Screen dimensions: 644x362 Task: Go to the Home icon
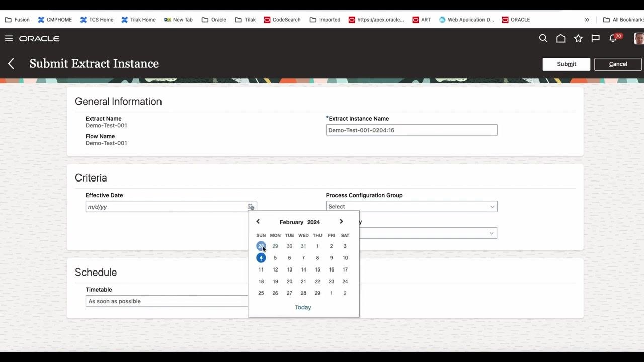click(560, 38)
